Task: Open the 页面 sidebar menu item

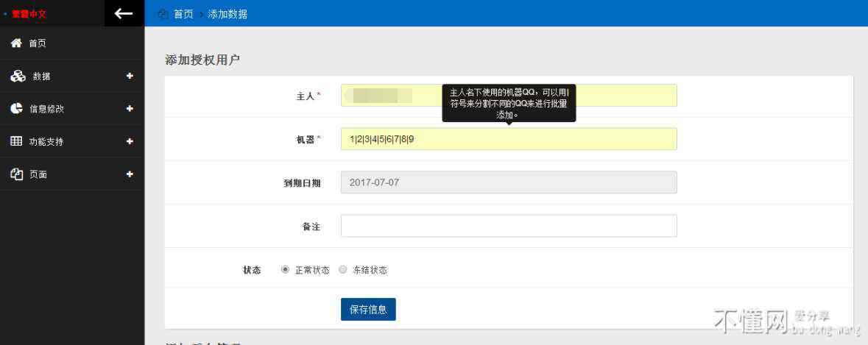Action: (72, 174)
